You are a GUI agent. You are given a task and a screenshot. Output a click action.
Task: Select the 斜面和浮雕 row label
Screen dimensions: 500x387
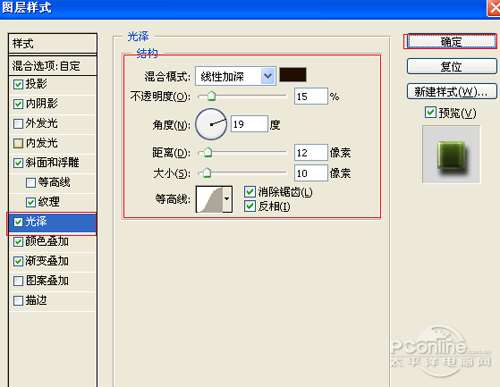click(52, 162)
